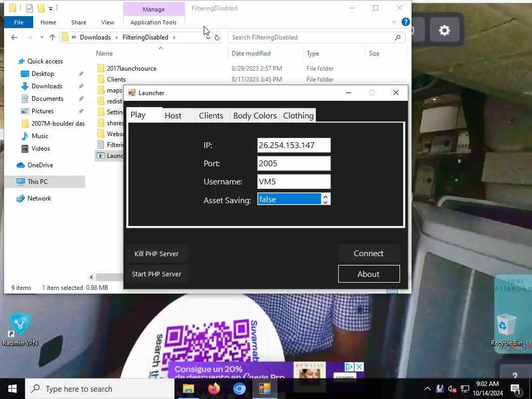
Task: Open the Home ribbon tab
Action: (48, 22)
